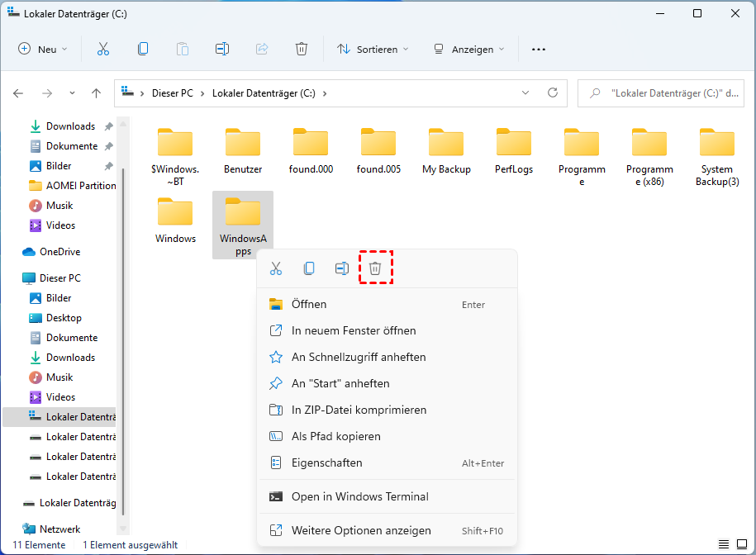The height and width of the screenshot is (555, 756).
Task: Click the navigation pane scrollbar
Action: [123, 341]
